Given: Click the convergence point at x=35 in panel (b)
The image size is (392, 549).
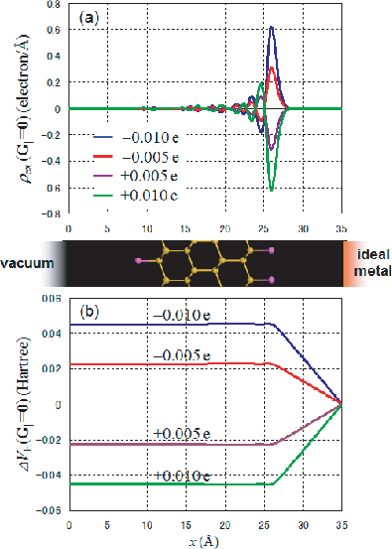Looking at the screenshot, I should pos(341,404).
